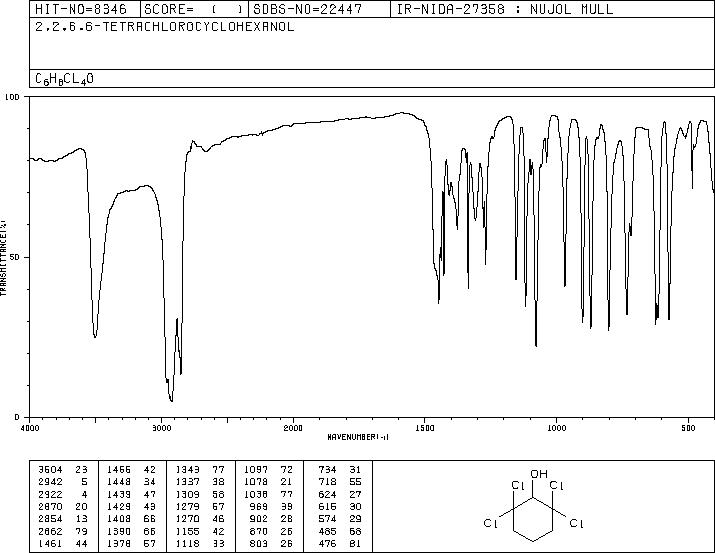
Task: Select the 1408 peak entry in the table
Action: tap(131, 519)
